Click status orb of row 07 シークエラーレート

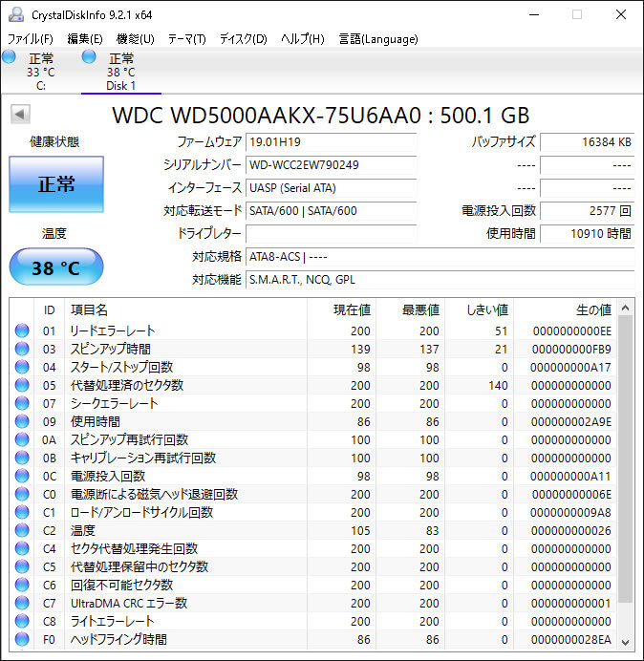(x=22, y=403)
